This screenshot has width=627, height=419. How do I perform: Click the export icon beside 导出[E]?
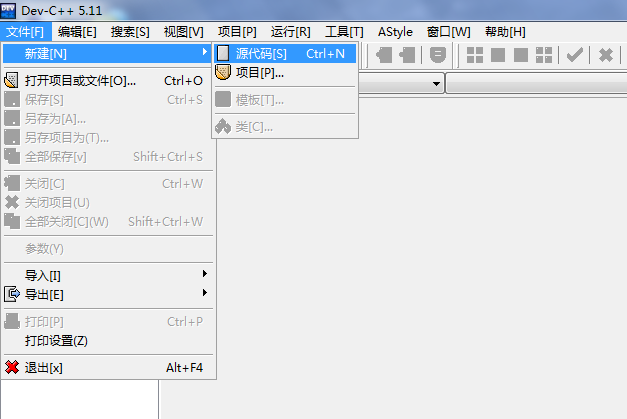12,294
